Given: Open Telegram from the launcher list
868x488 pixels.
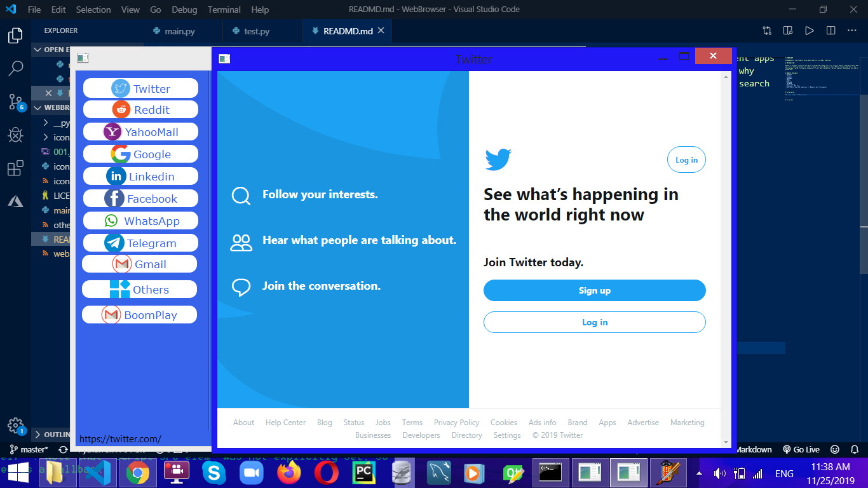Looking at the screenshot, I should click(x=140, y=243).
